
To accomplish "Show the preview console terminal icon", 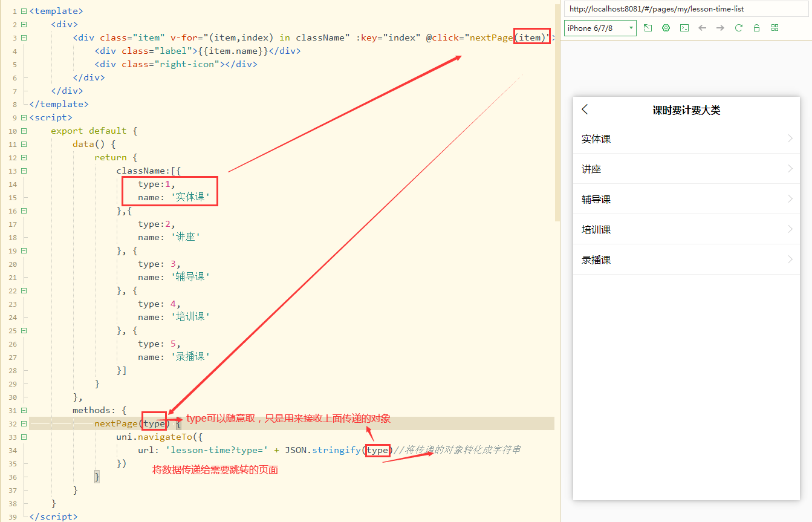I will pos(684,28).
